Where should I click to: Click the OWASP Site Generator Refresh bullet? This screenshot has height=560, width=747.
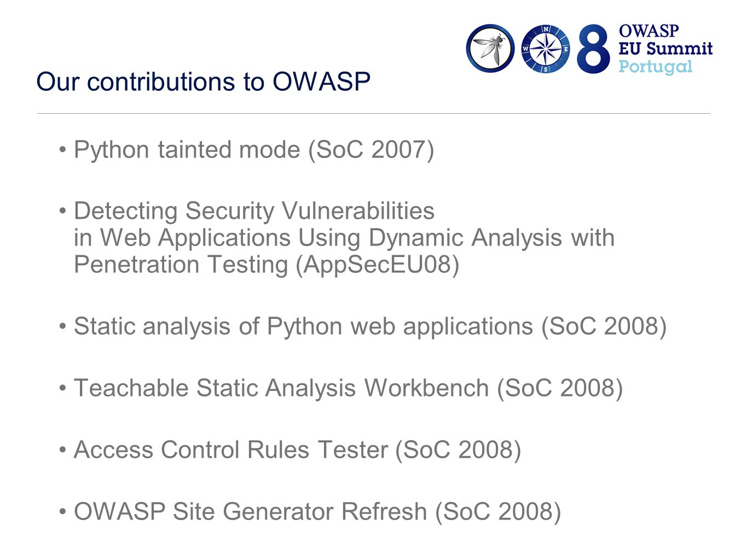(317, 512)
